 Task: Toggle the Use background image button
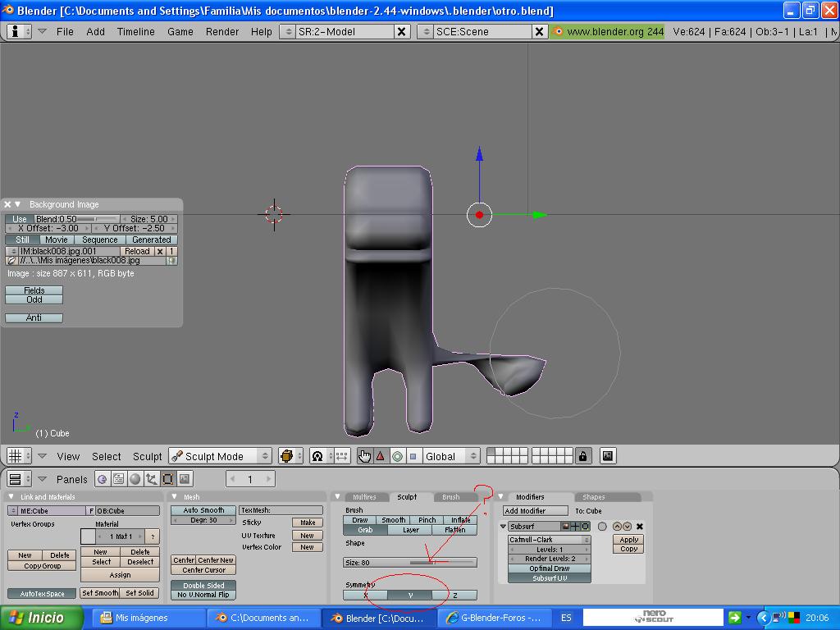(x=20, y=219)
